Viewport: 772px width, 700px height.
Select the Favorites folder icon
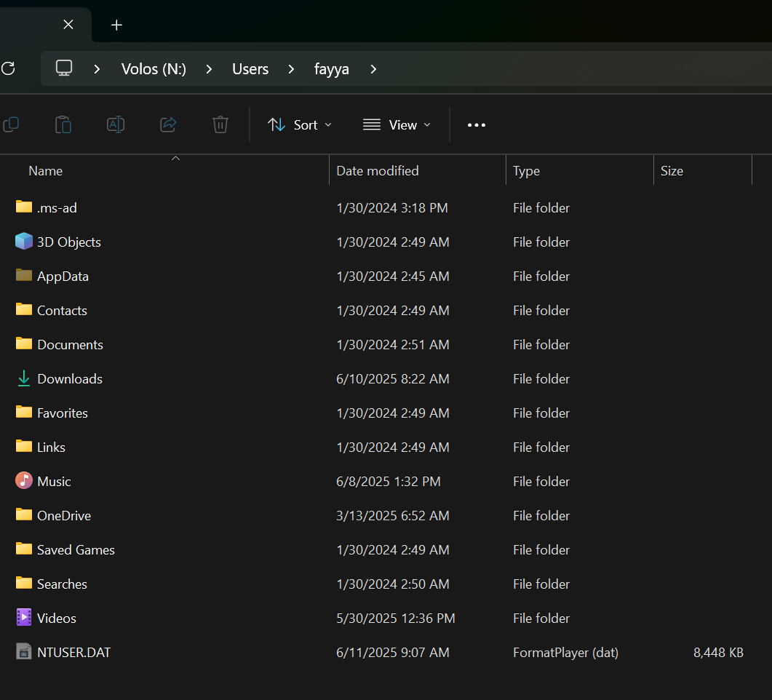[23, 412]
